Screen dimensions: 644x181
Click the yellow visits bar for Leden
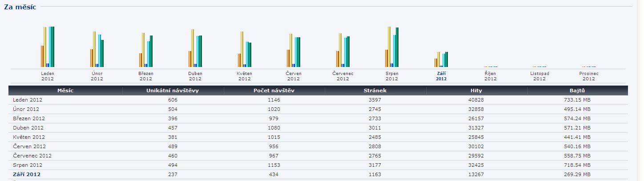45,47
